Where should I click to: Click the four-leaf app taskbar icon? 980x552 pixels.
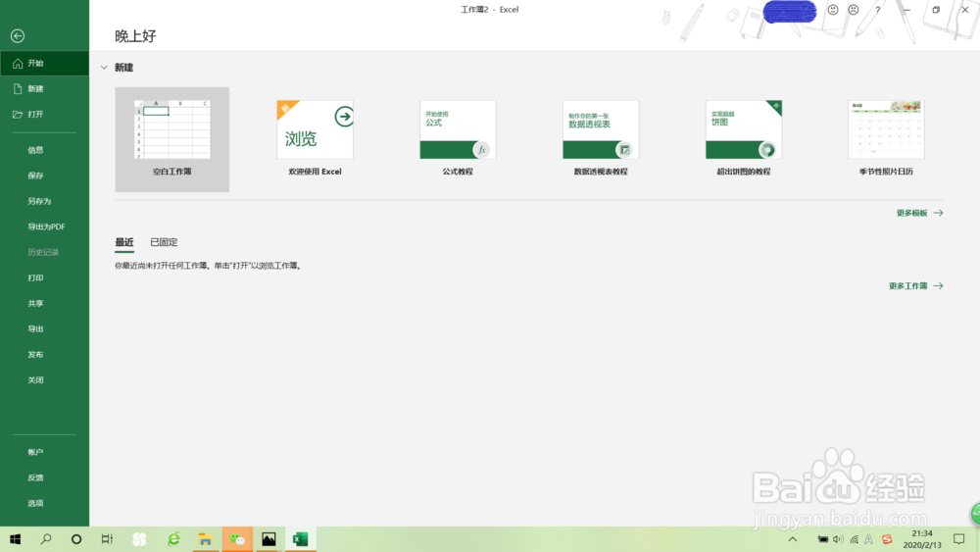click(x=139, y=539)
